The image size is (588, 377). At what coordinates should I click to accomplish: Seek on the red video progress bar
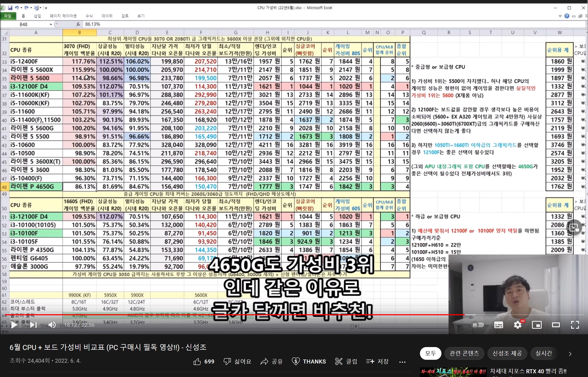239,315
